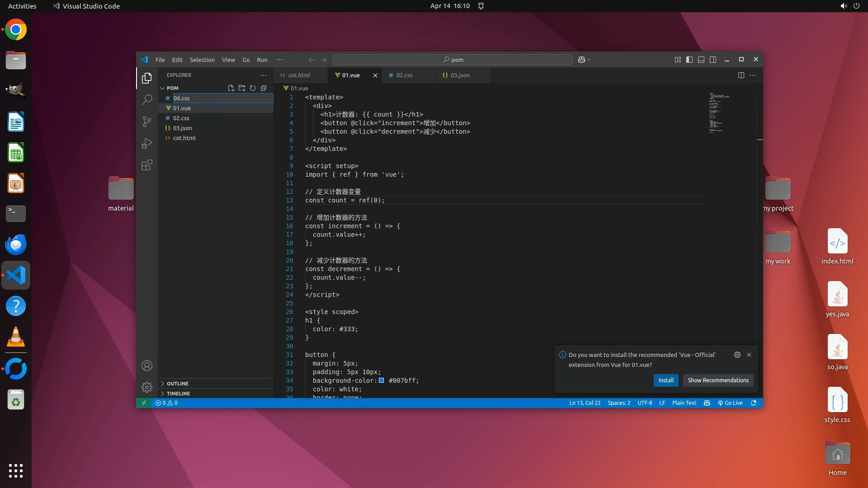Expand the TIMELINE section
Screen dimensions: 868x488
[x=178, y=393]
